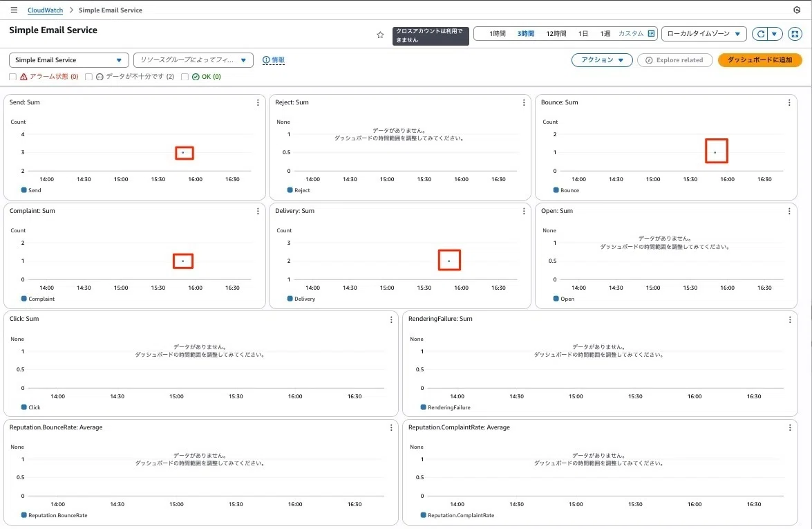The image size is (812, 529).
Task: Open settings gear in top right corner
Action: click(x=797, y=10)
